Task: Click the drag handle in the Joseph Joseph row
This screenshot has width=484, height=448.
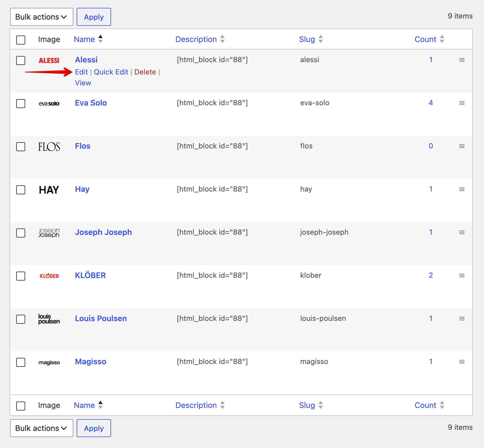Action: (x=462, y=232)
